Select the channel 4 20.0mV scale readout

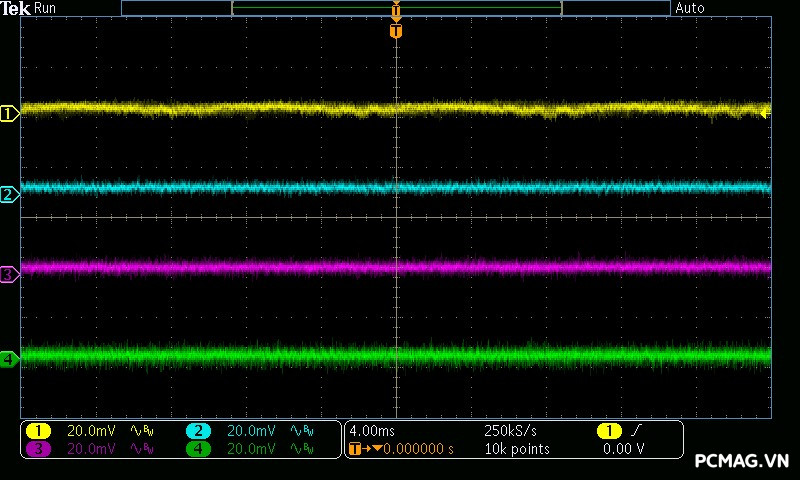251,449
